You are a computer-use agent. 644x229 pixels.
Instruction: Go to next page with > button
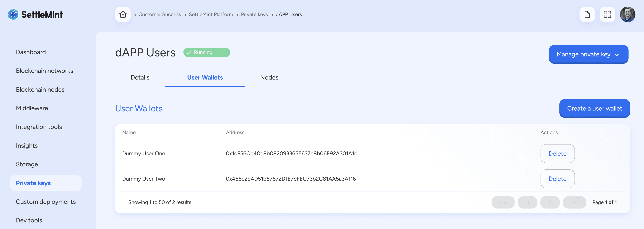tap(550, 202)
